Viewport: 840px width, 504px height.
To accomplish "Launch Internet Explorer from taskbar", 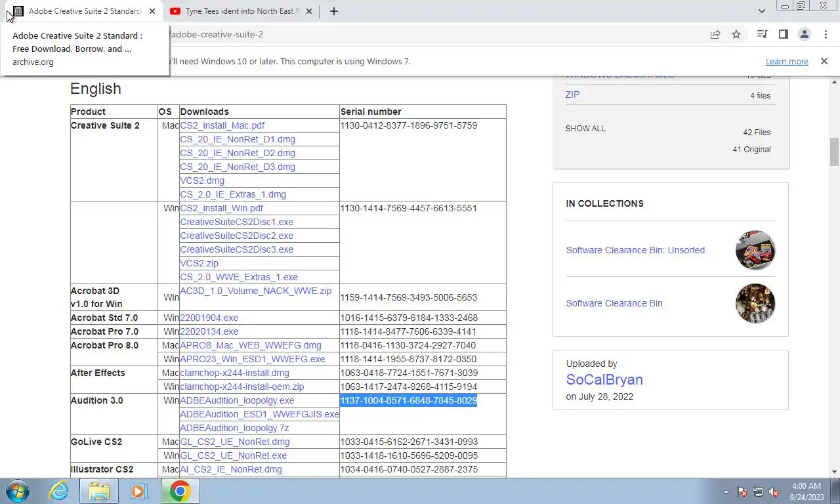I will click(x=59, y=491).
